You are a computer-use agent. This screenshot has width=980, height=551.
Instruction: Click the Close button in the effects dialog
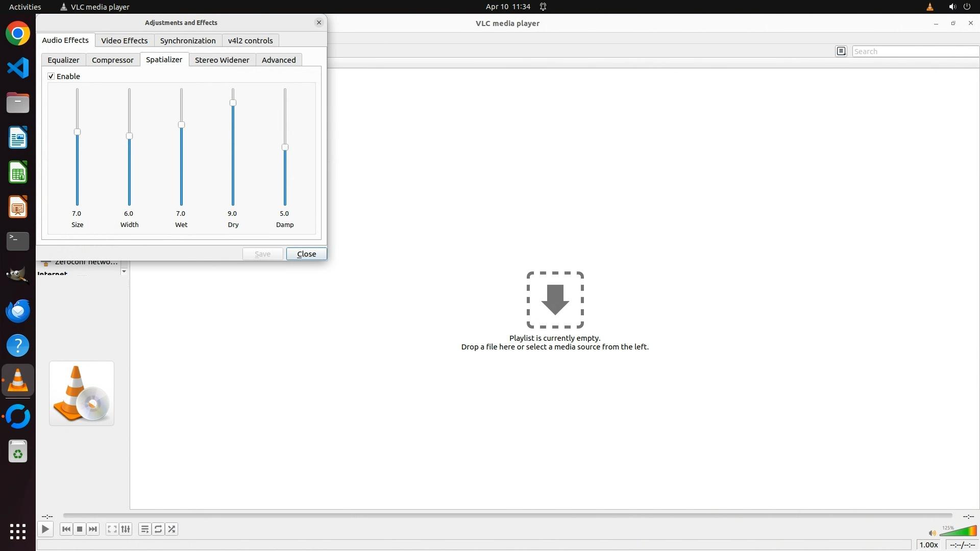click(306, 254)
